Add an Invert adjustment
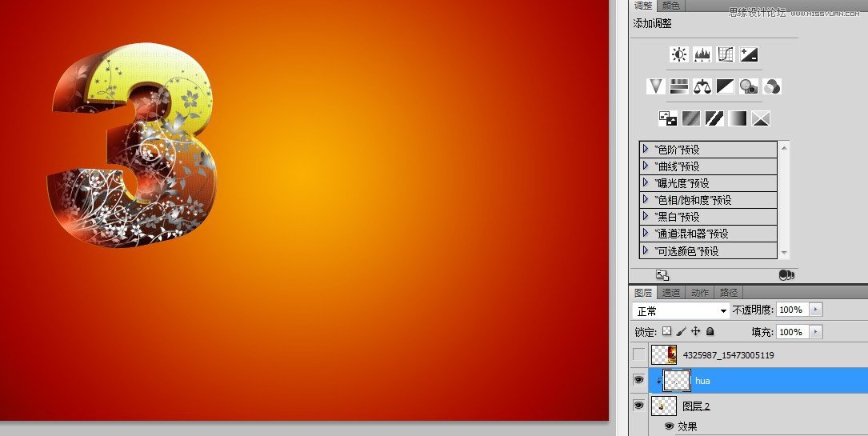 pos(668,118)
